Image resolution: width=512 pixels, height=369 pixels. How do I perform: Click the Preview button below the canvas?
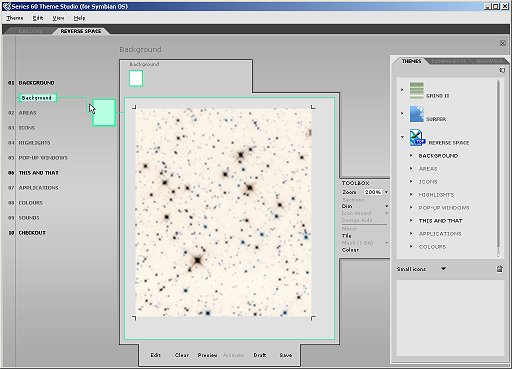(x=207, y=355)
